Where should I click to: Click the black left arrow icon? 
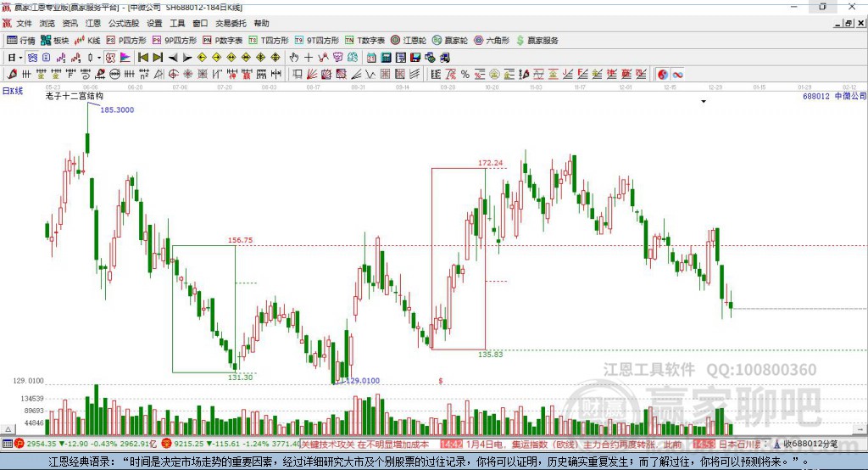pos(173,58)
